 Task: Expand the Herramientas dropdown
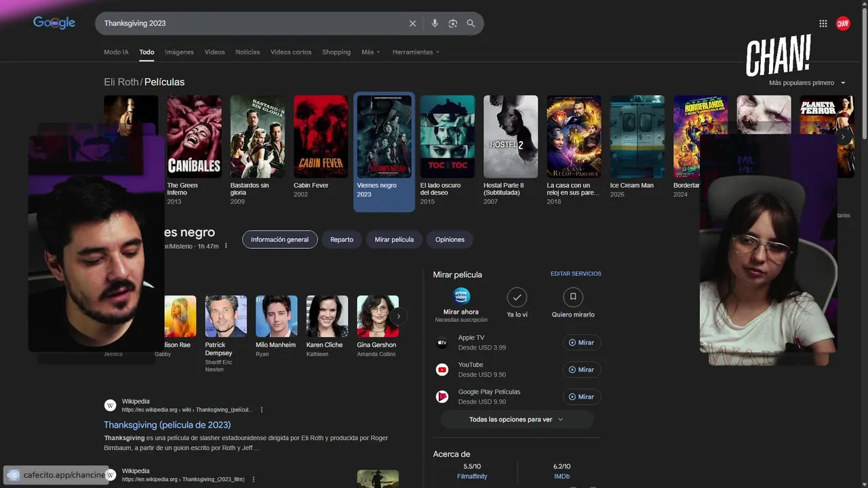416,52
